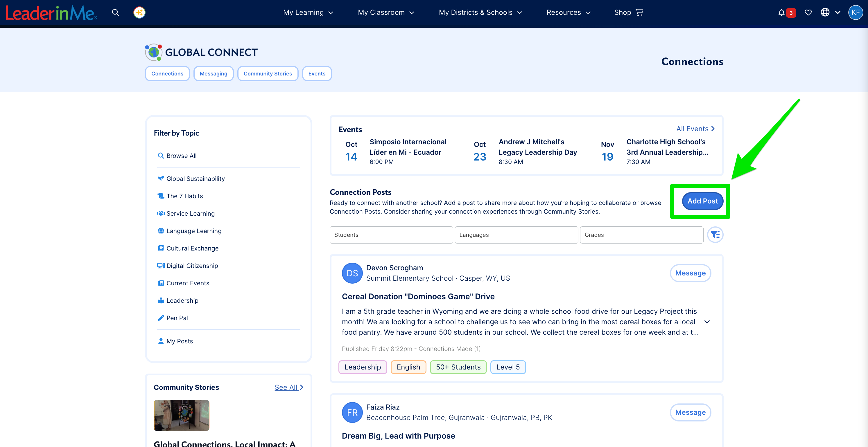Filter by Cultural Exchange topic
The image size is (868, 447).
tap(188, 248)
